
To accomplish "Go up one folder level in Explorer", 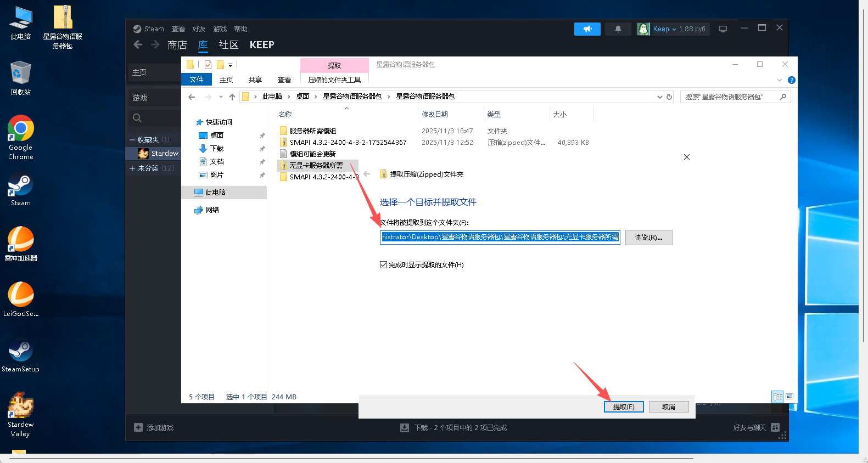I will (232, 97).
